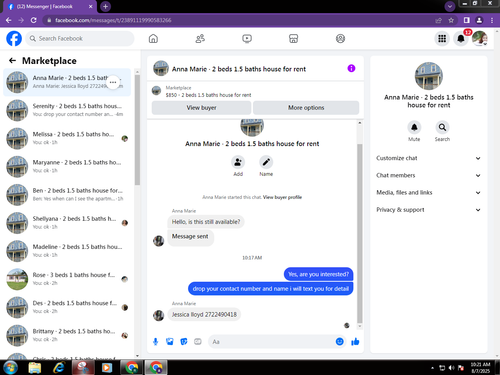This screenshot has height=375, width=500.
Task: Open the account profile picture menu
Action: point(480,39)
